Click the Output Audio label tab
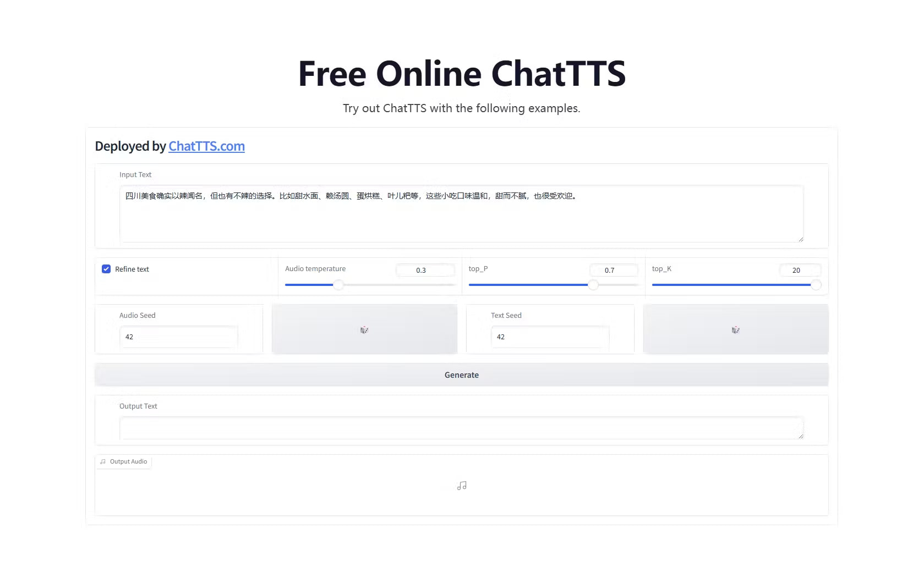Screen dimensions: 924x562 (x=123, y=462)
